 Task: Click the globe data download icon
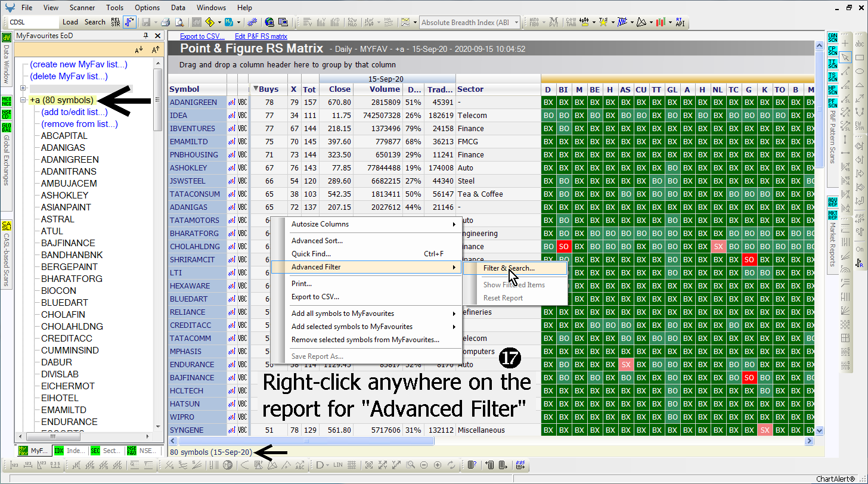coord(269,22)
